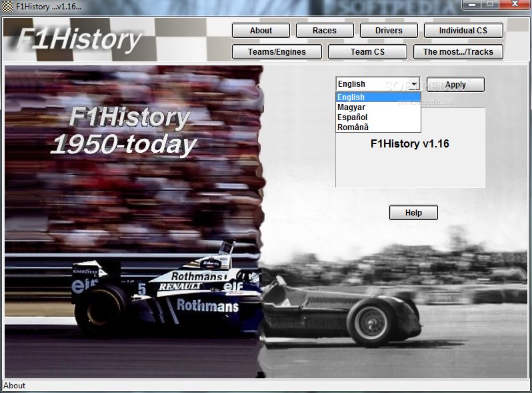Collapse the language dropdown arrow
The width and height of the screenshot is (532, 393).
point(414,84)
